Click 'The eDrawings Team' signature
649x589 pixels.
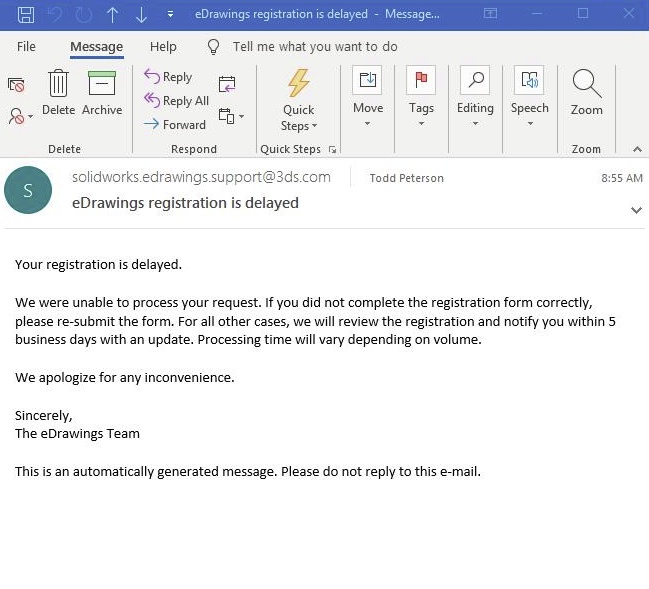point(77,433)
